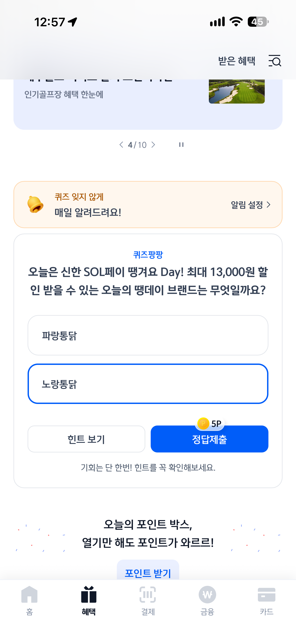Open the search menu icon at top right
This screenshot has width=296, height=644.
(274, 61)
